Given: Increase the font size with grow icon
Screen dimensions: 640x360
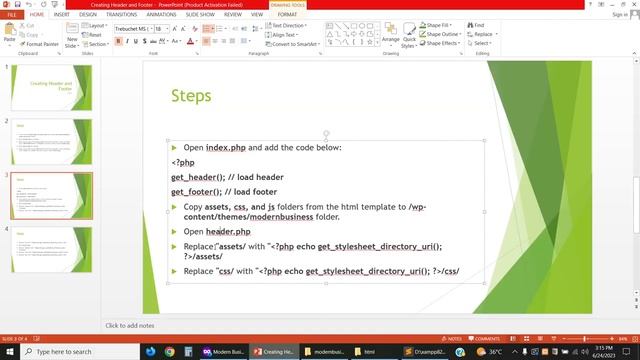Looking at the screenshot, I should point(175,29).
